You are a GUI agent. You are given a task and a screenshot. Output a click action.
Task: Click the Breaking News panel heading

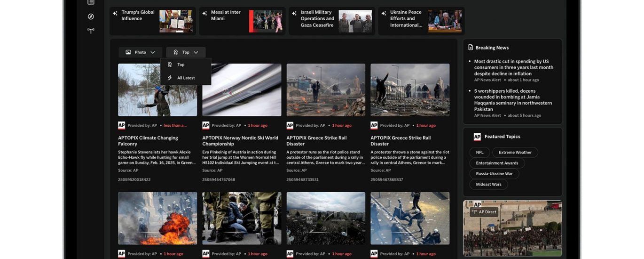point(492,48)
